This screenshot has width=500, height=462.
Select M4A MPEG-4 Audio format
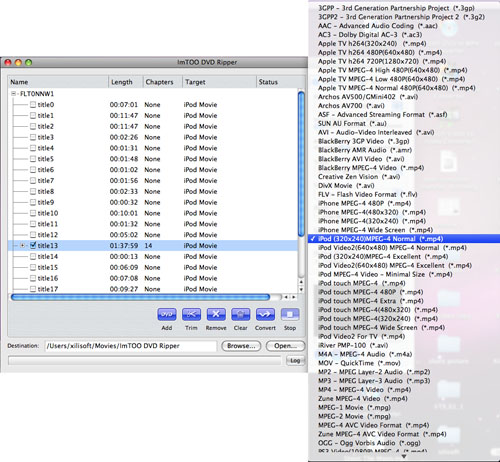(x=365, y=354)
